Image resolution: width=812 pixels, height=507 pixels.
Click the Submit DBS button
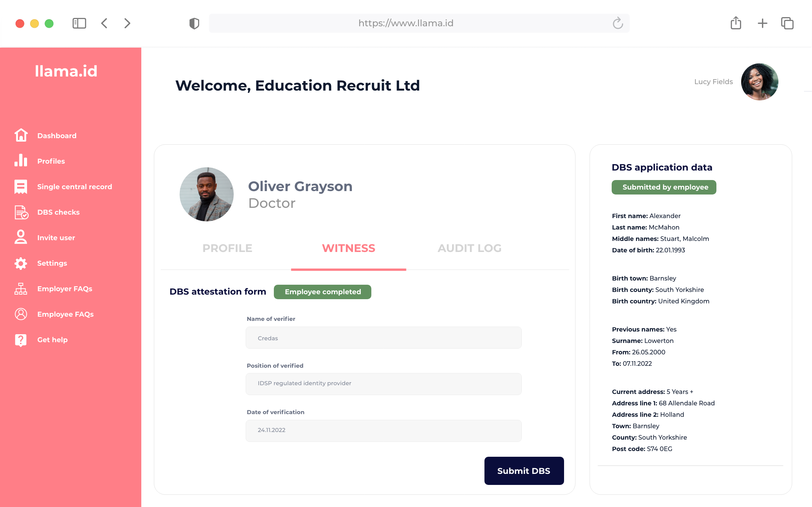pyautogui.click(x=524, y=470)
